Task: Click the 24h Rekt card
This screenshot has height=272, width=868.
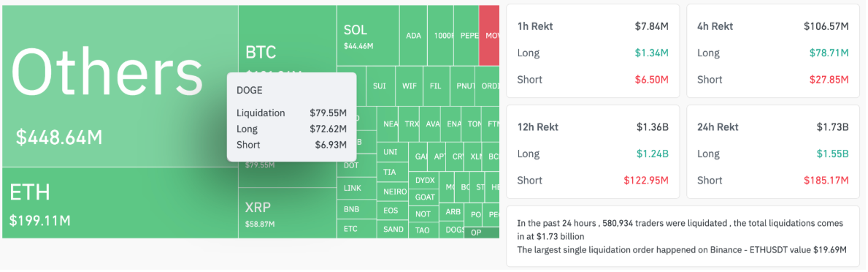Action: pos(773,152)
